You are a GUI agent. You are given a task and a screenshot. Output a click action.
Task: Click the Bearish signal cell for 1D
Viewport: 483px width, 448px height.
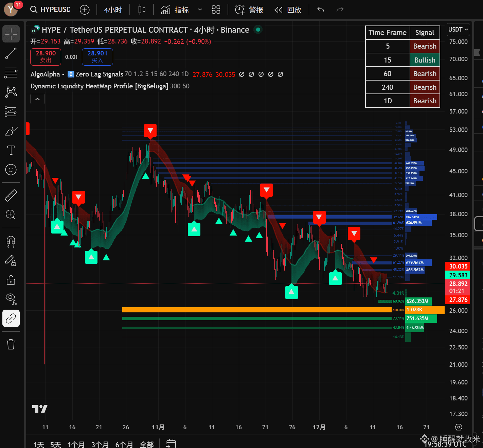pos(425,101)
